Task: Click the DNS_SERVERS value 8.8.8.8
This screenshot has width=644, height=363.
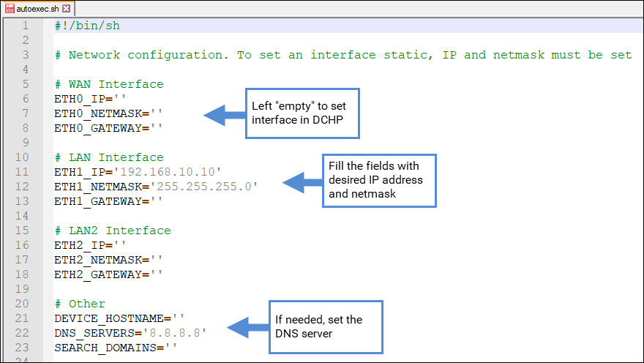Action: [x=175, y=333]
